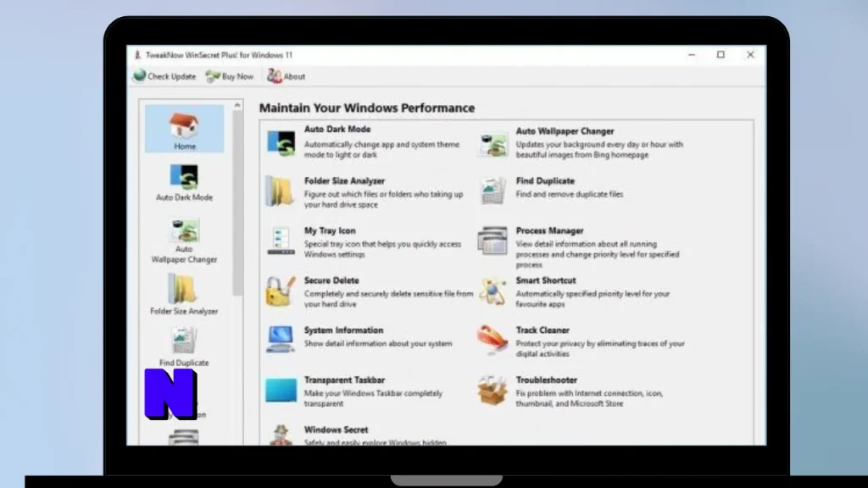Click the Folder Size Analyzer folder icon in main panel
This screenshot has height=488, width=868.
(x=280, y=191)
